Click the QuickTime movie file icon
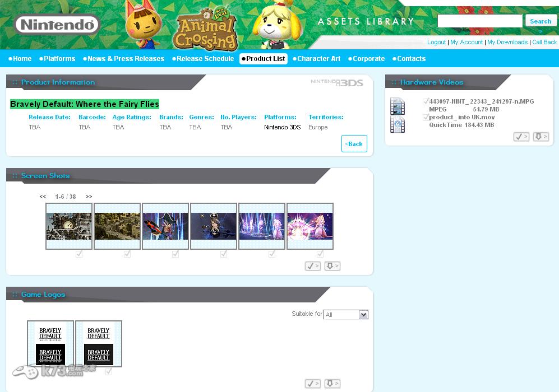Image resolution: width=559 pixels, height=392 pixels. coord(398,125)
